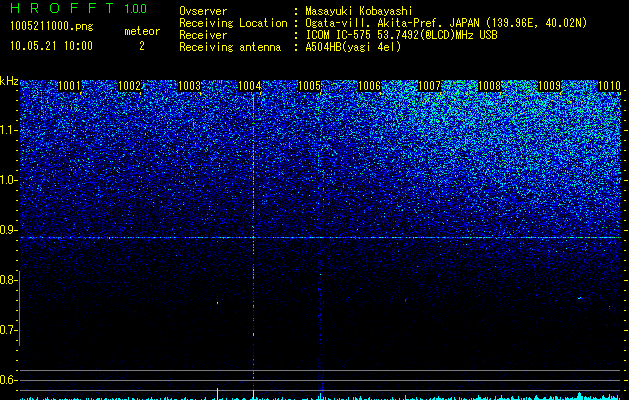This screenshot has height=400, width=629.
Task: Click the 1.1 kHz axis label
Action: 9,130
